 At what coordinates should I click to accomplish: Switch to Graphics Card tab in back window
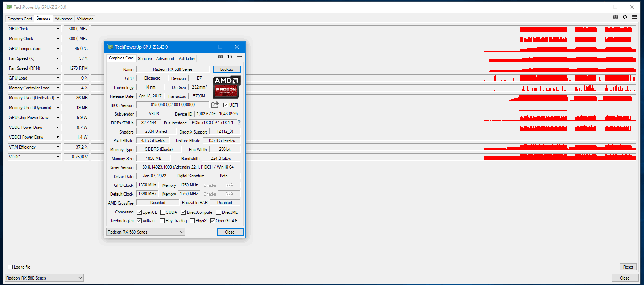tap(20, 19)
